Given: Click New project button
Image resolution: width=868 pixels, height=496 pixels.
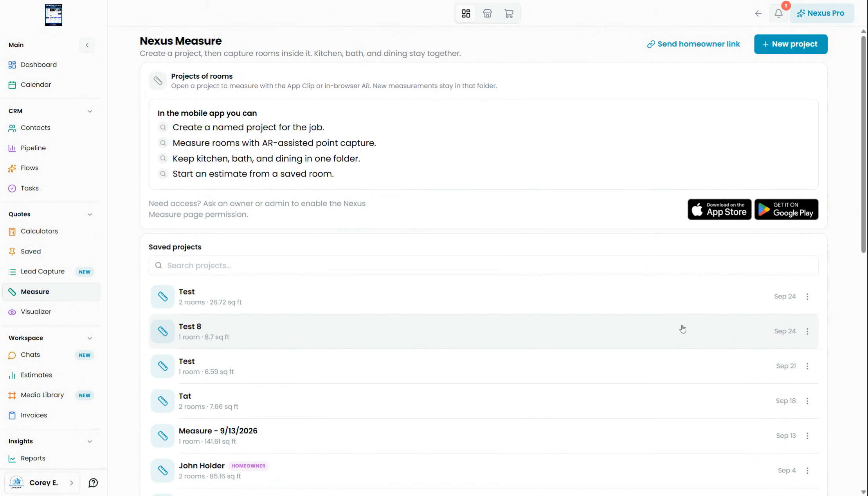Looking at the screenshot, I should [x=791, y=44].
